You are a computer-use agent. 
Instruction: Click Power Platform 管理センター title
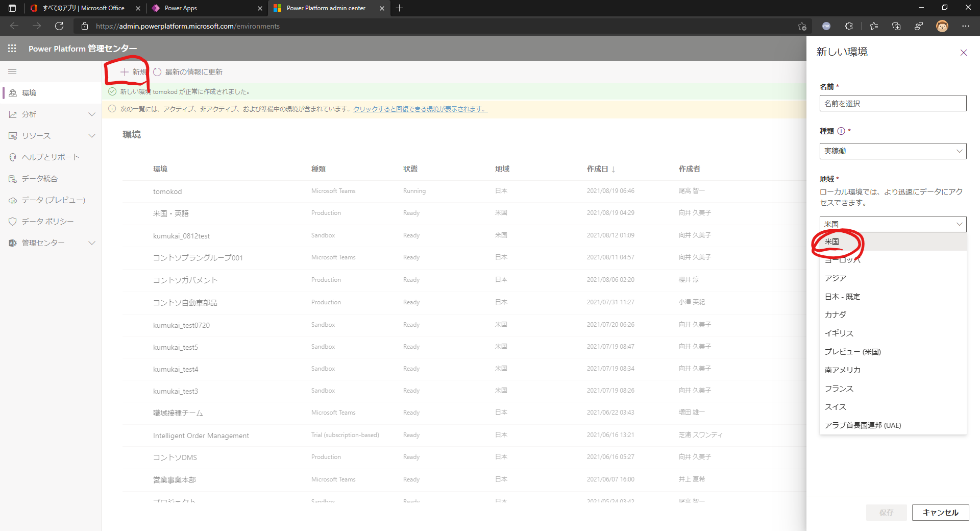pos(83,49)
